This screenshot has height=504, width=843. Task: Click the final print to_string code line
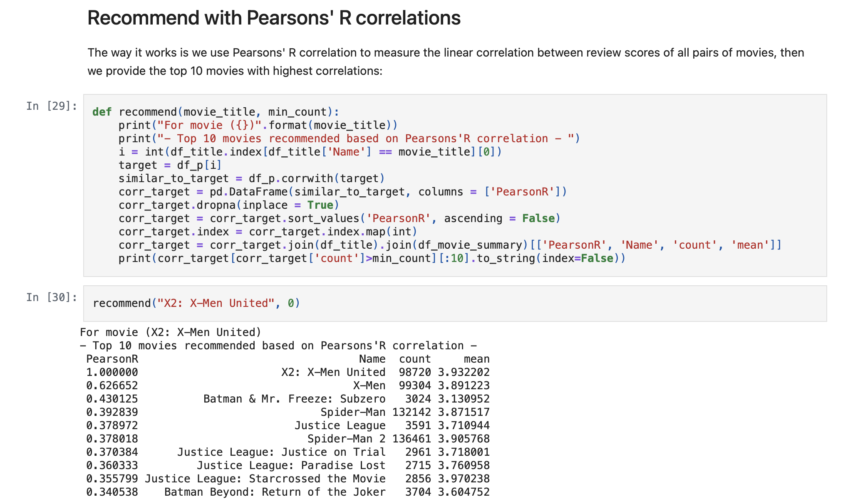click(x=372, y=258)
